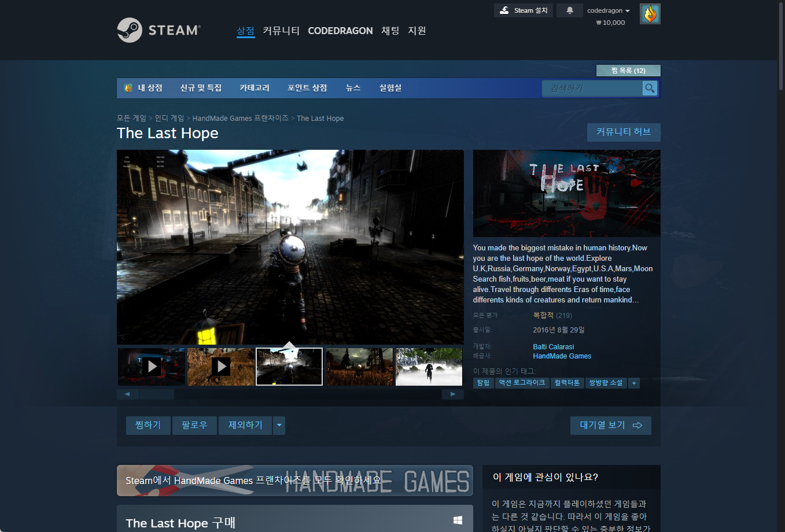Select the dark street screenshot thumbnail
Screen dimensions: 785x532
point(289,367)
